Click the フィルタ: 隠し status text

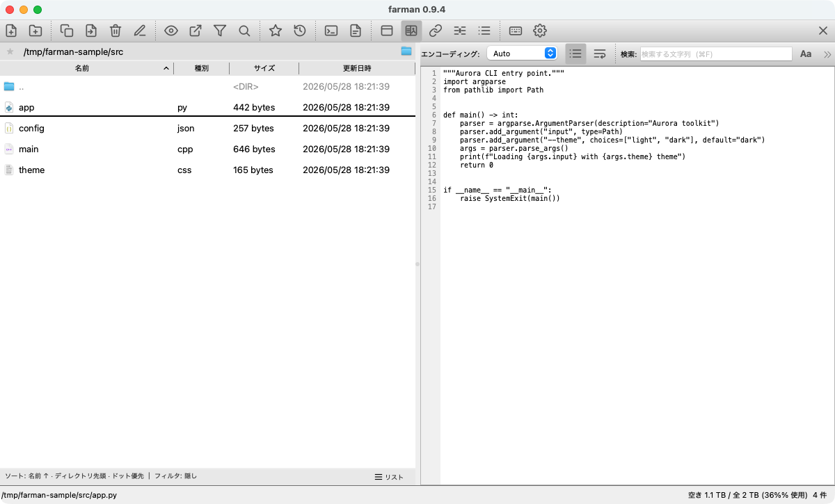click(x=175, y=476)
